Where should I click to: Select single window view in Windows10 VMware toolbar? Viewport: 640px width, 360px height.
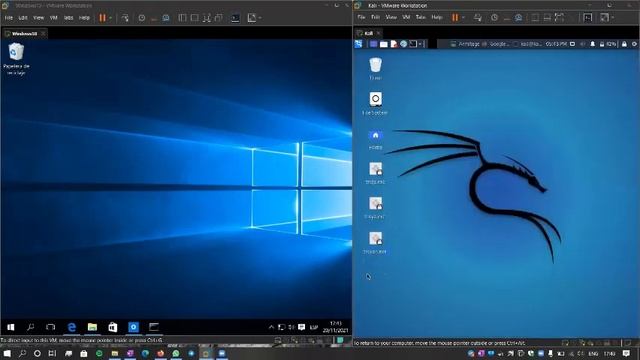tap(195, 18)
